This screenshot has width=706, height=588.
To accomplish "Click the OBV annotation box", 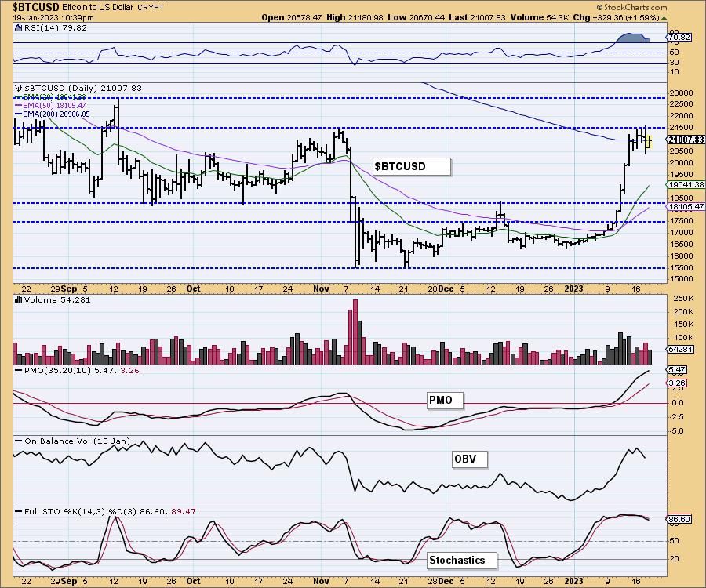I will 470,459.
